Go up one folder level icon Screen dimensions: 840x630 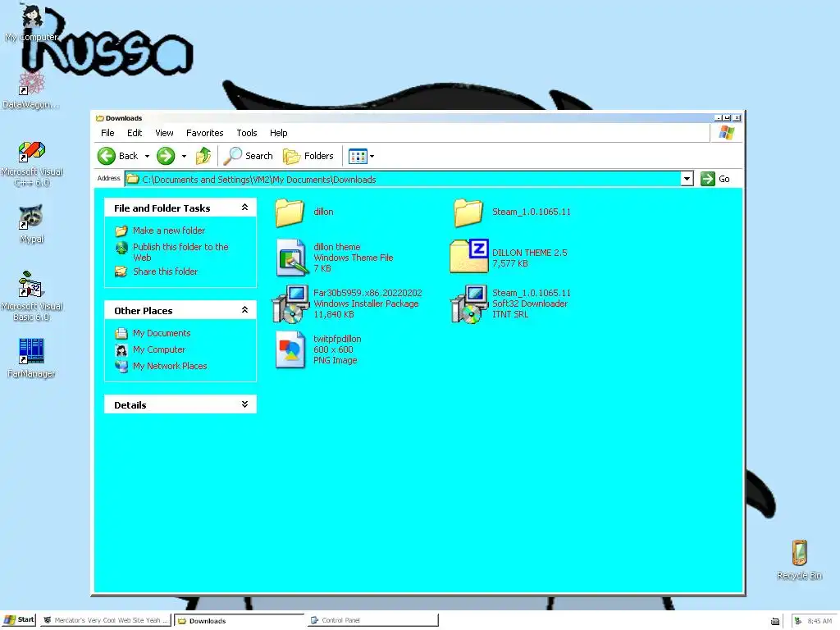[203, 156]
